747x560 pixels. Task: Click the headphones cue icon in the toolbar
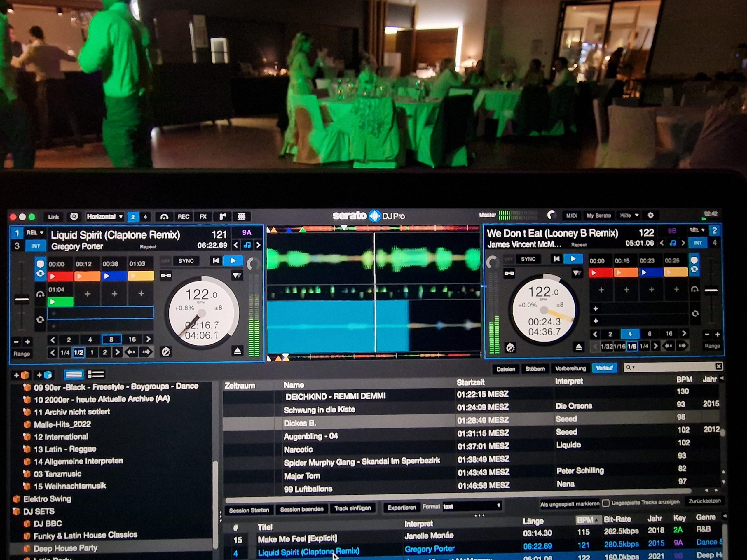click(164, 217)
